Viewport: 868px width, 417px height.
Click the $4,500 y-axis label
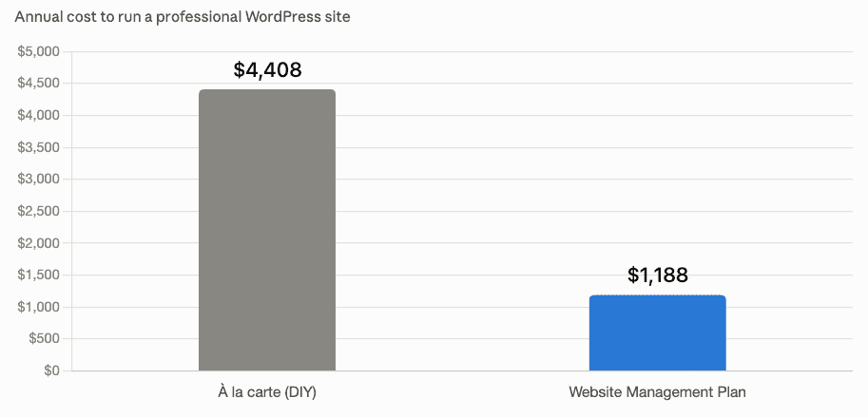38,84
